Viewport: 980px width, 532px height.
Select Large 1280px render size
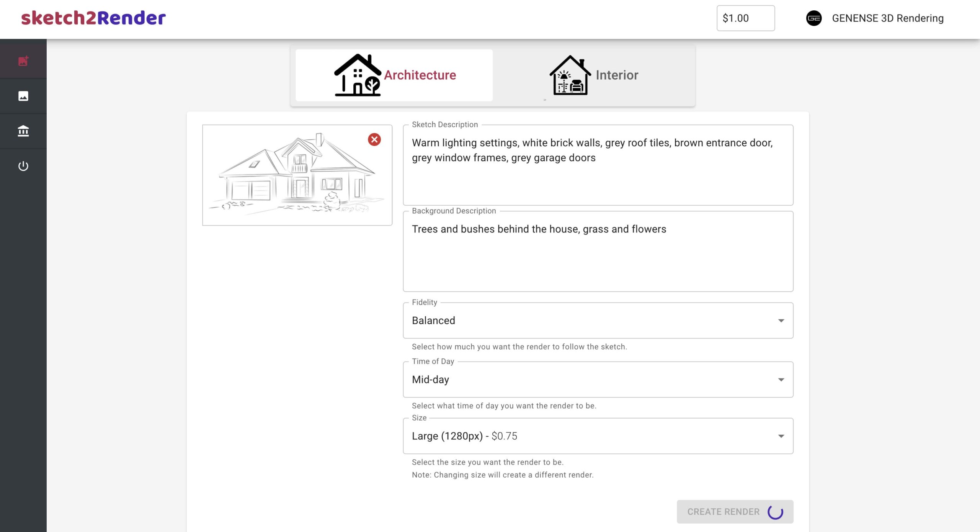tap(598, 436)
